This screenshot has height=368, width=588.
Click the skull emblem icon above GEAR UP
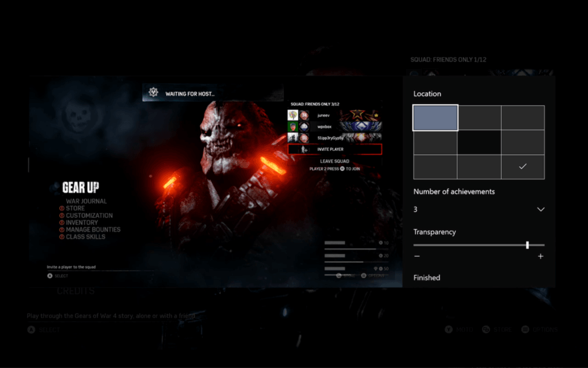(79, 114)
